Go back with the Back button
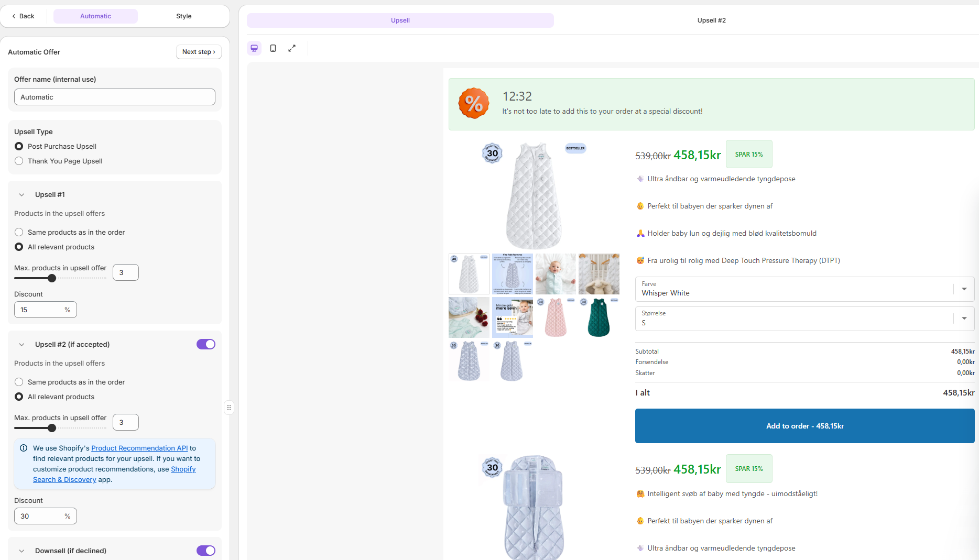979x560 pixels. coord(24,16)
